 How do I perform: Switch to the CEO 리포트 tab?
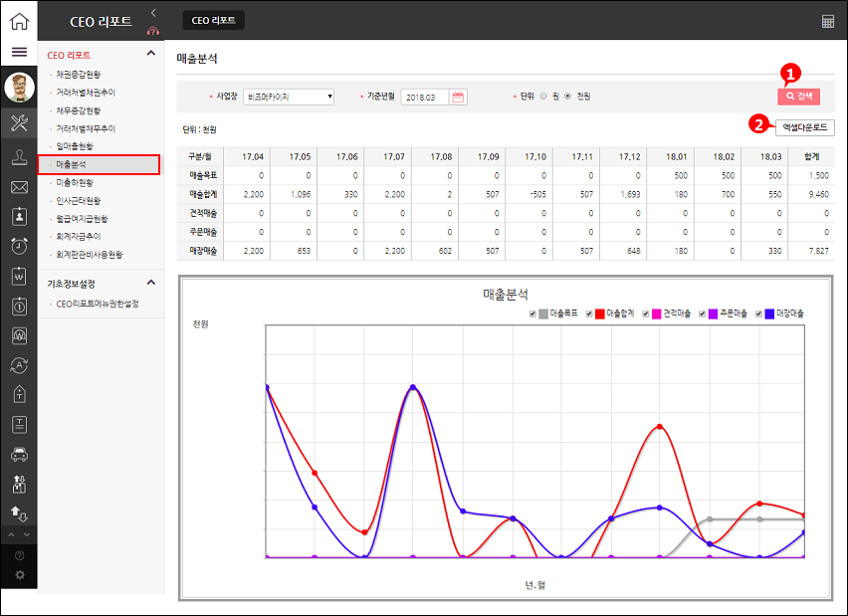pyautogui.click(x=214, y=21)
